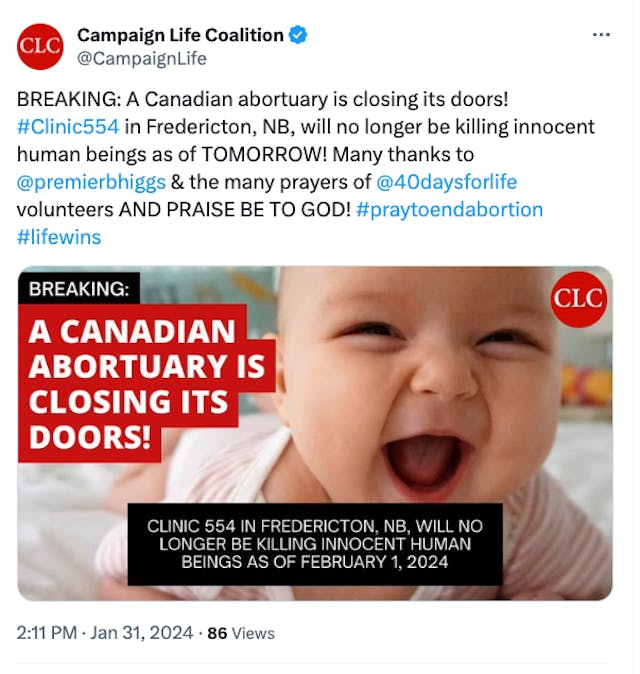Open the tweet's three-dot More menu
This screenshot has width=640, height=674.
click(x=601, y=35)
